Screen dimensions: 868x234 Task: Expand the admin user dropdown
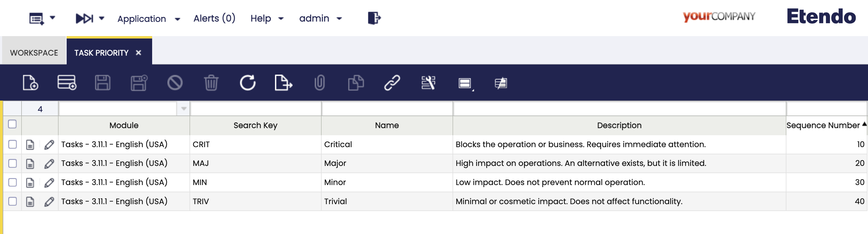click(320, 19)
